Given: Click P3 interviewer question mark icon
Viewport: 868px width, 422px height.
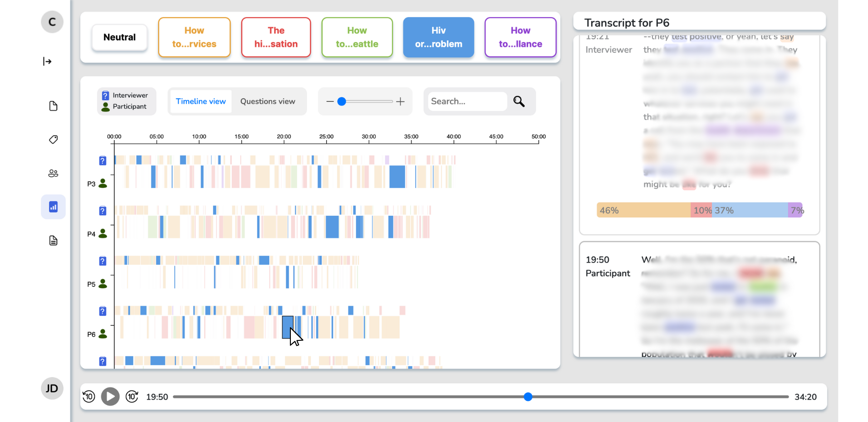Looking at the screenshot, I should pos(103,160).
